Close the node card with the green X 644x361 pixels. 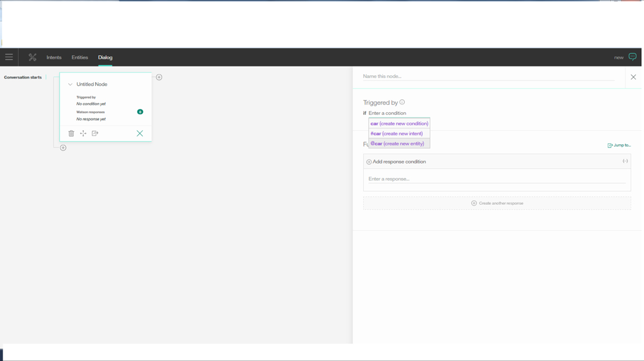(140, 134)
